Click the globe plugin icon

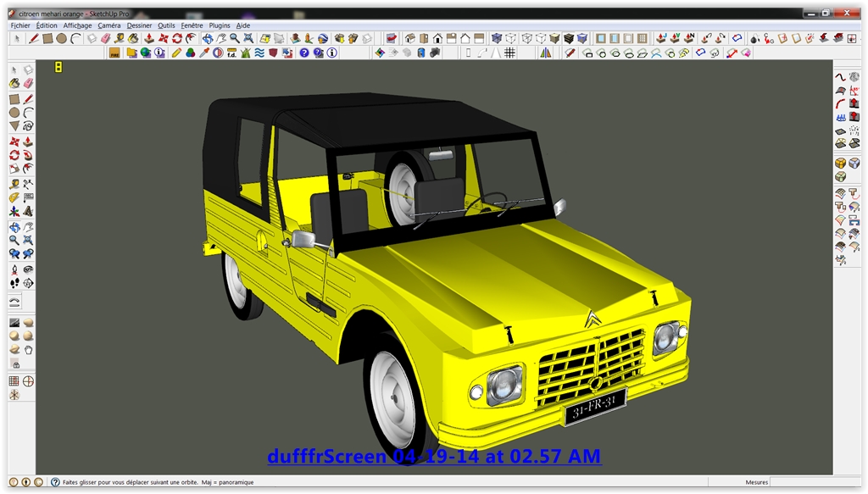coord(146,53)
